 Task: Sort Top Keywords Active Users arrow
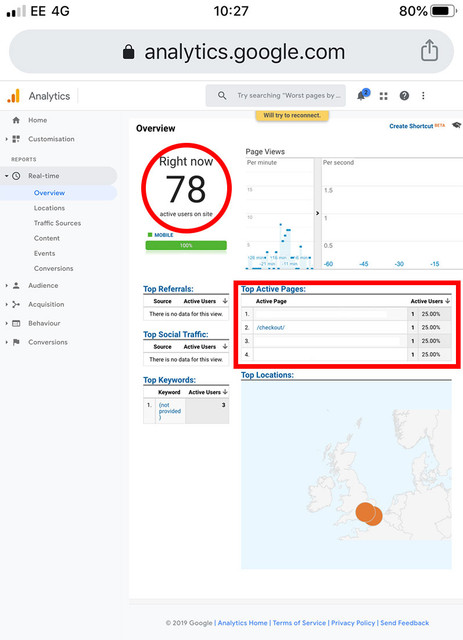[225, 392]
